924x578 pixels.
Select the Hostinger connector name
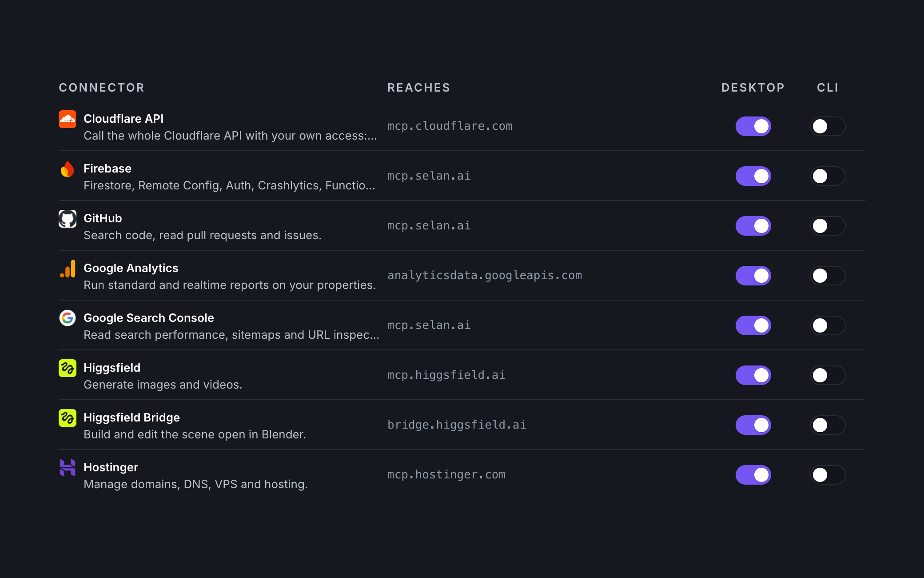pyautogui.click(x=111, y=467)
